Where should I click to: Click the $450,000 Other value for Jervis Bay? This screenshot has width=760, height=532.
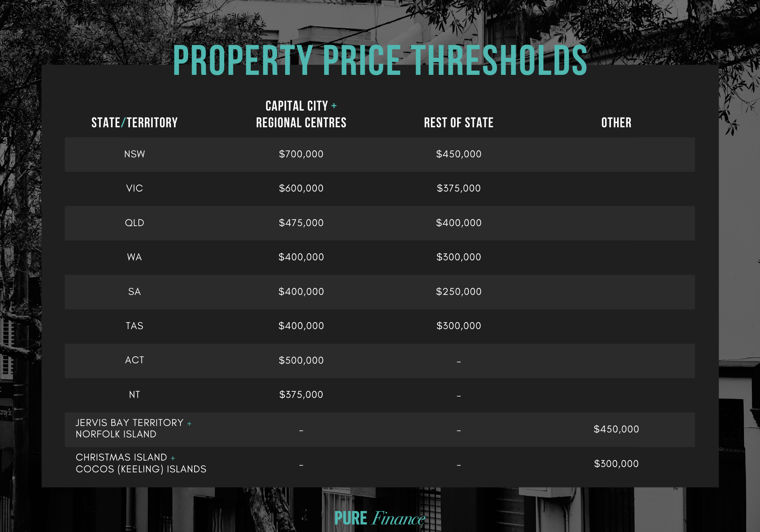(616, 429)
